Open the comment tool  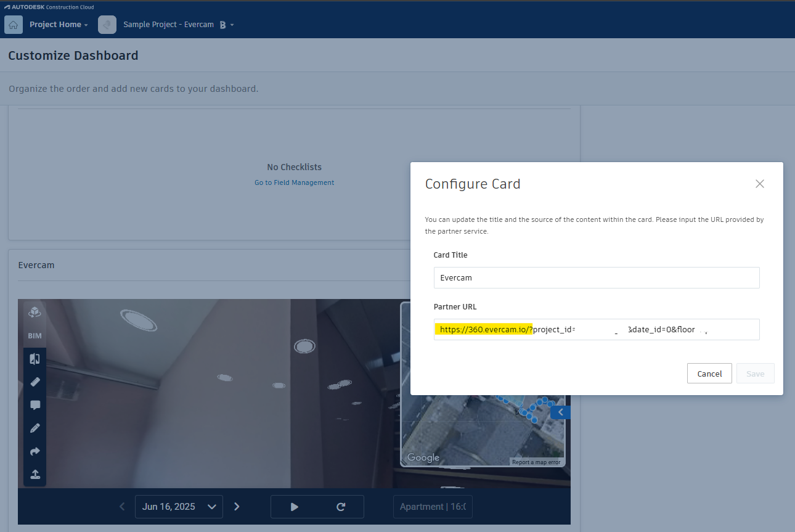point(35,405)
